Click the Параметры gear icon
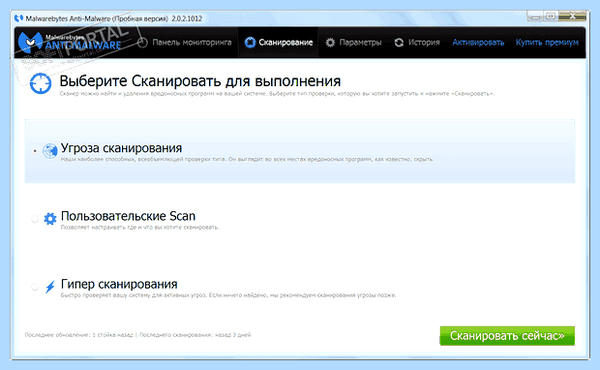This screenshot has height=370, width=600. [330, 42]
